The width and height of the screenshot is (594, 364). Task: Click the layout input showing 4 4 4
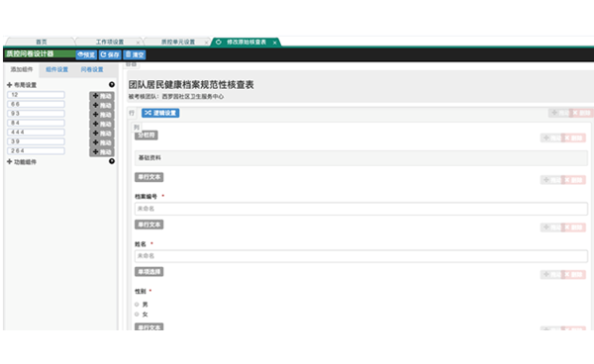pos(36,133)
